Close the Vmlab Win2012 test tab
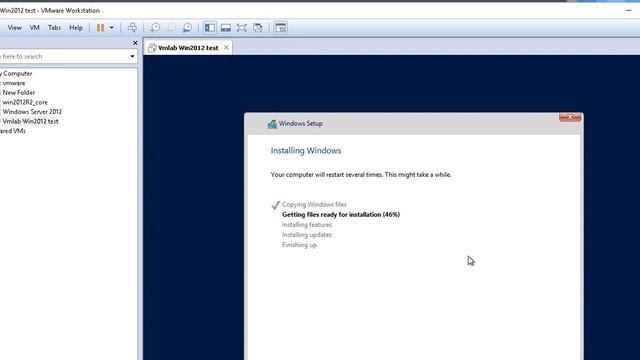Image resolution: width=640 pixels, height=360 pixels. tap(226, 47)
